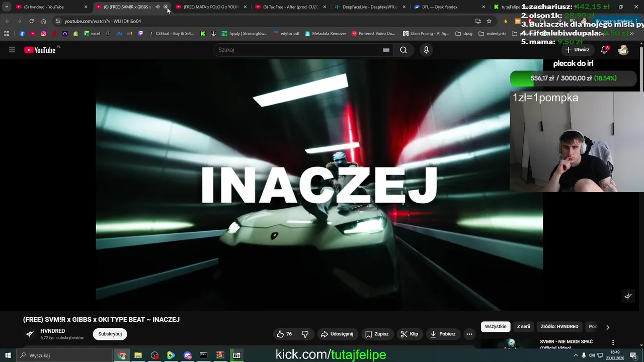Open the Facebook bookmark icon
Image resolution: width=644 pixels, height=362 pixels.
tap(22, 34)
